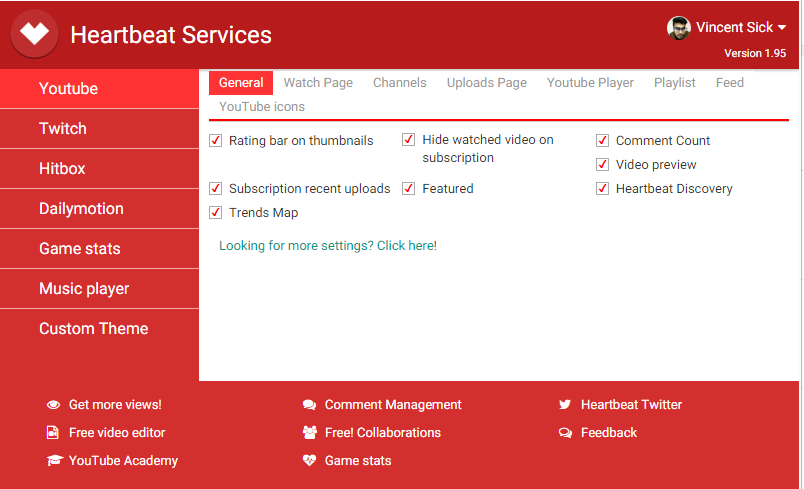
Task: Click the Twitter bird icon
Action: 565,404
